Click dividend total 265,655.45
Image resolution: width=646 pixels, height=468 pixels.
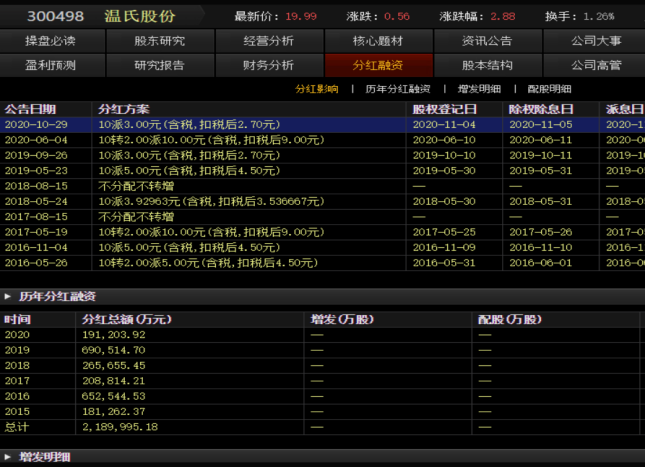(x=114, y=365)
